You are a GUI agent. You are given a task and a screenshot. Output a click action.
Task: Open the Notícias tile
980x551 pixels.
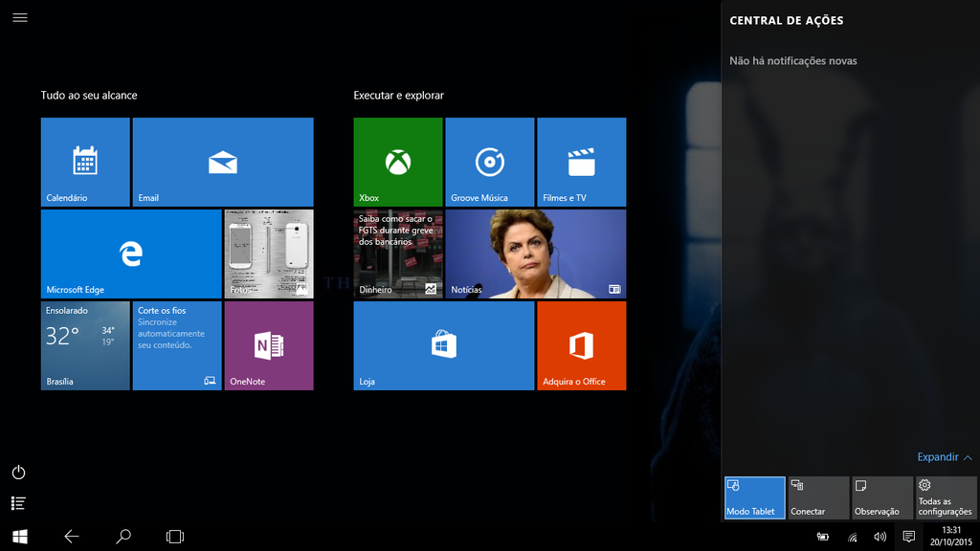coord(536,253)
